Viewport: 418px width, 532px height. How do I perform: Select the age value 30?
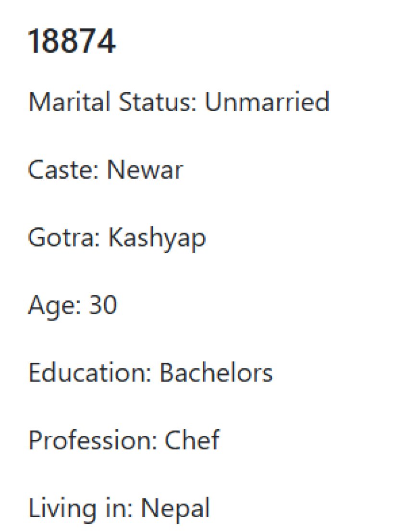point(103,305)
